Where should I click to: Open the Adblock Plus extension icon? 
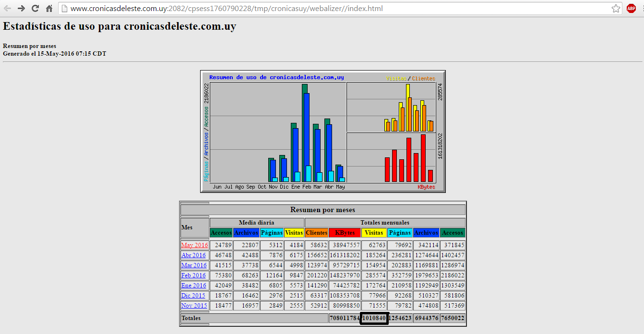pyautogui.click(x=631, y=9)
